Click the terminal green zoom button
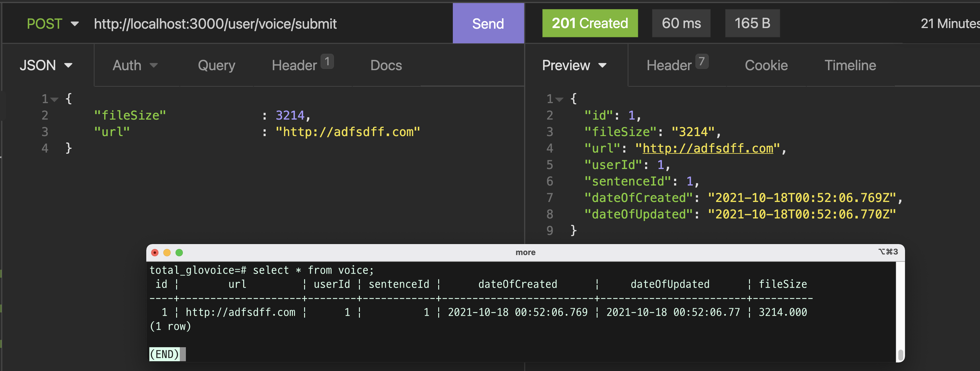The width and height of the screenshot is (980, 371). [179, 253]
